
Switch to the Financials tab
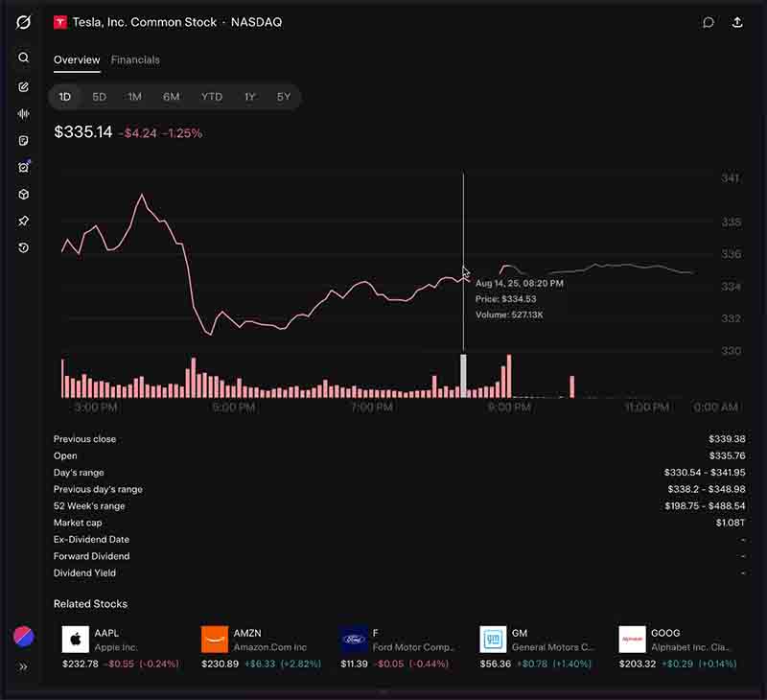click(x=135, y=59)
